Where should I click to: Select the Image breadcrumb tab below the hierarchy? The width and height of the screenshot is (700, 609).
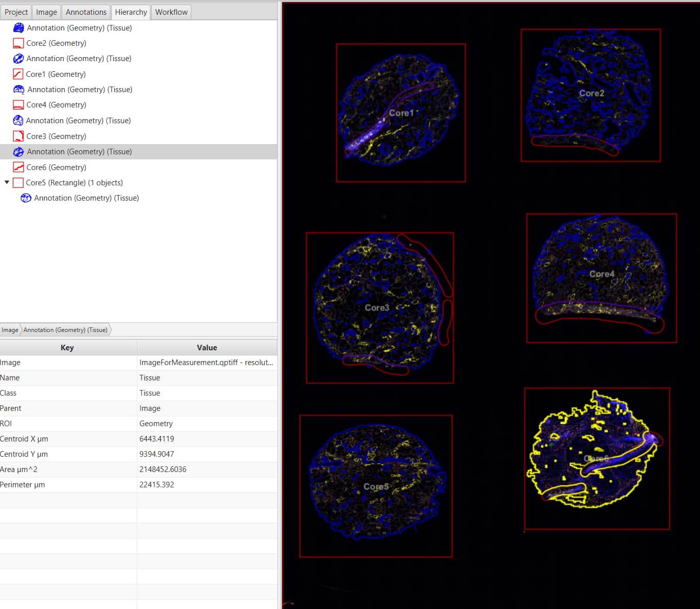(10, 329)
